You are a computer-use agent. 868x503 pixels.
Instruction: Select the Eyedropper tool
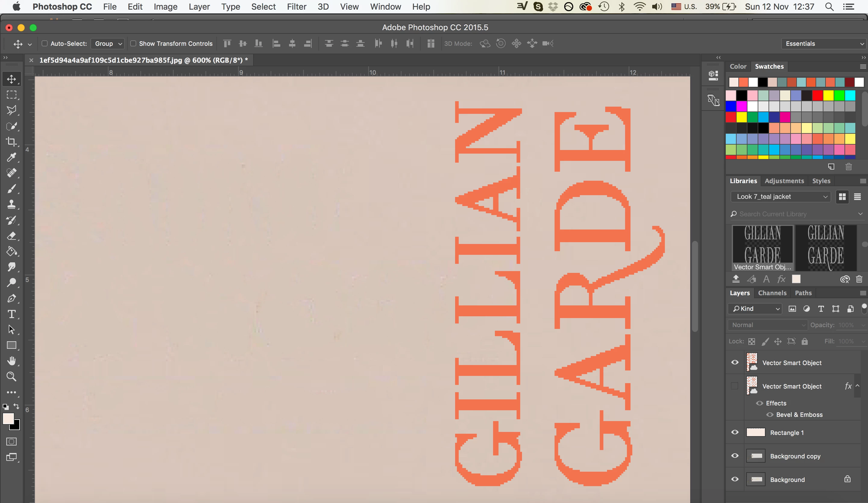click(11, 157)
